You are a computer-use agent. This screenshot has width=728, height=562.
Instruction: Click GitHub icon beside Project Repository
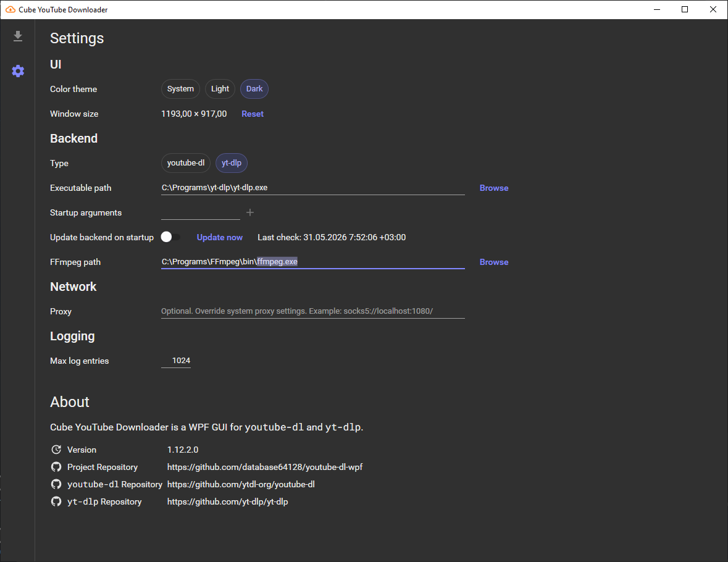pos(56,467)
